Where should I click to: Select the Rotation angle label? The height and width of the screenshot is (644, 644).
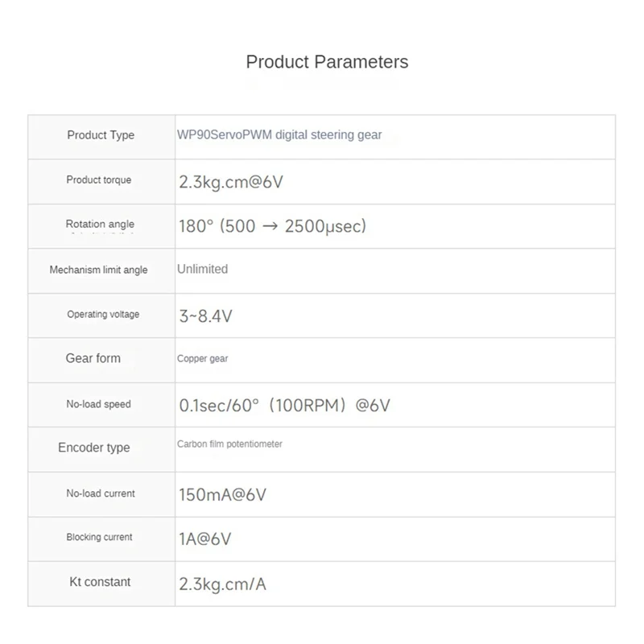coord(100,225)
